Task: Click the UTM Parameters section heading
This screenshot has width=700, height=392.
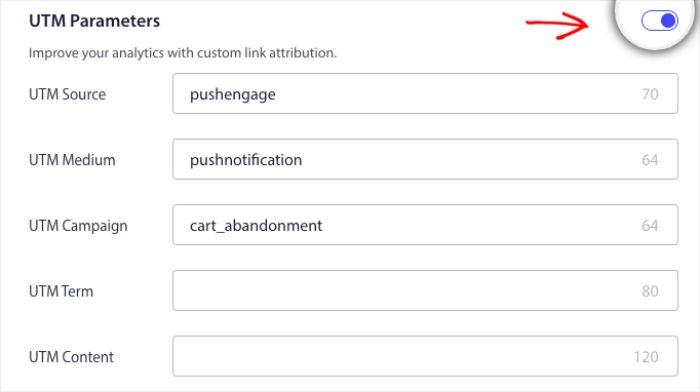Action: coord(95,21)
